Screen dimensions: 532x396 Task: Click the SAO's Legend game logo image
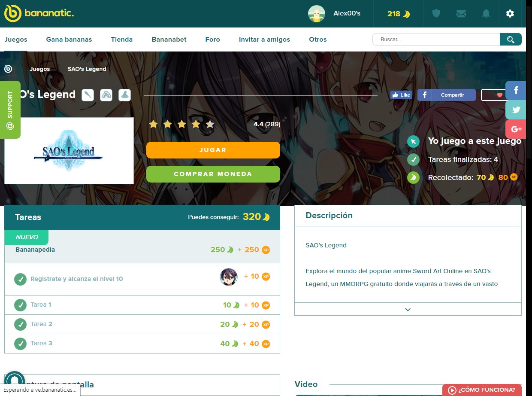click(69, 151)
